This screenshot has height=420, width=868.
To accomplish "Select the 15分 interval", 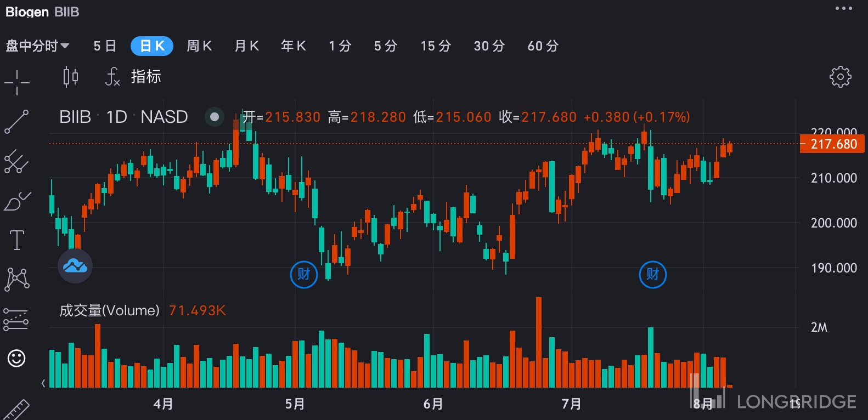I will click(x=436, y=46).
